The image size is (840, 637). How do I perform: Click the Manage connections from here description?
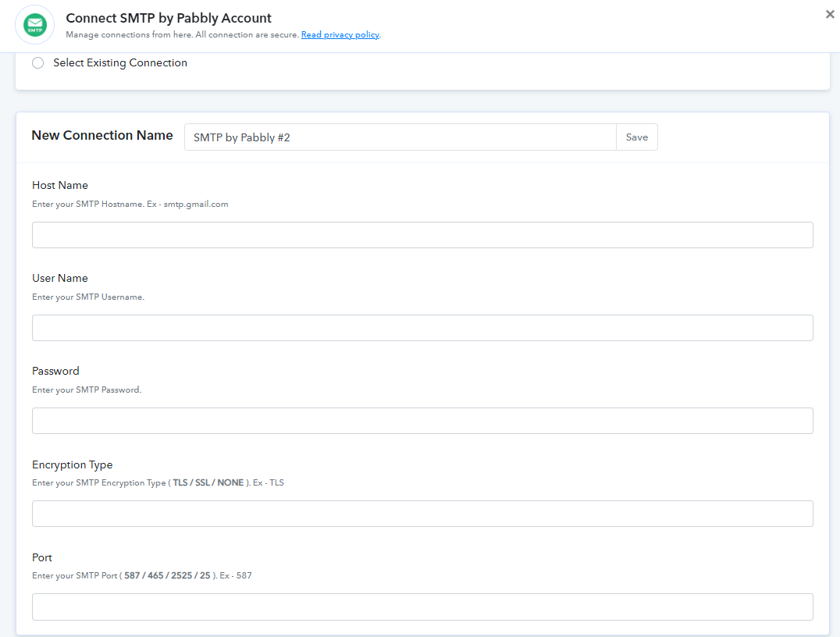(182, 35)
